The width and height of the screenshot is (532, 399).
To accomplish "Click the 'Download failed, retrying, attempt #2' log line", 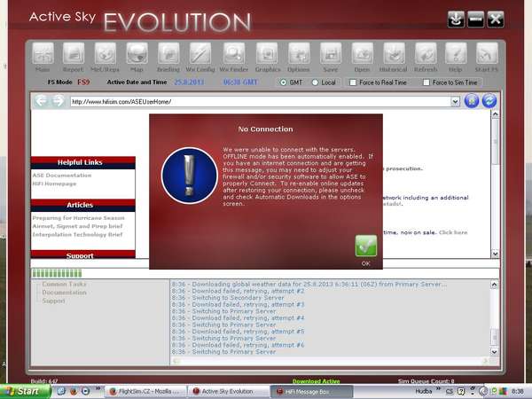I will coord(238,291).
